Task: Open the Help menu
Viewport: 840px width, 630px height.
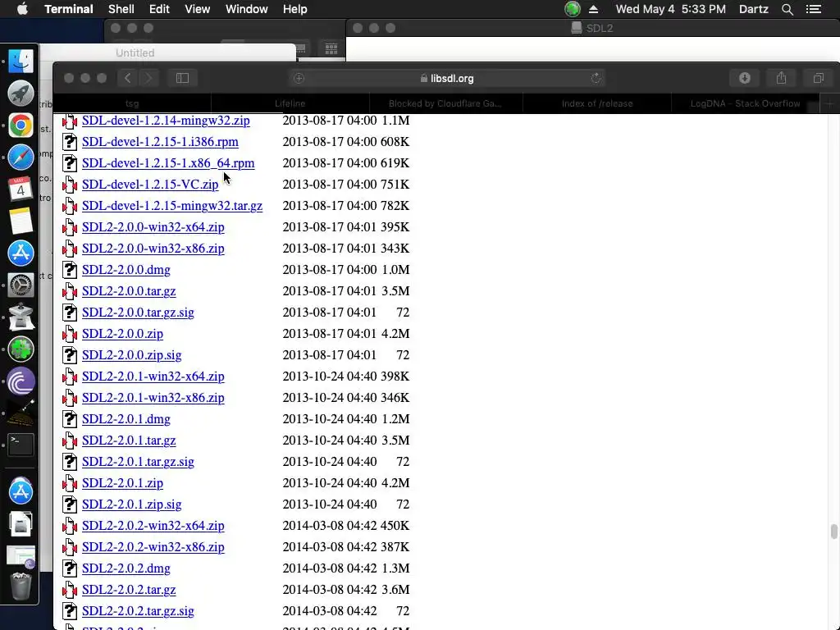Action: pos(294,9)
